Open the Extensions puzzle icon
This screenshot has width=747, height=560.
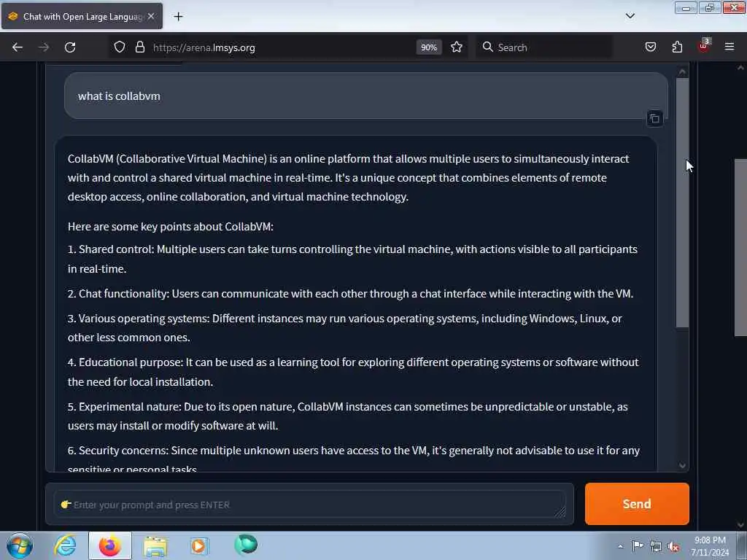(x=677, y=47)
